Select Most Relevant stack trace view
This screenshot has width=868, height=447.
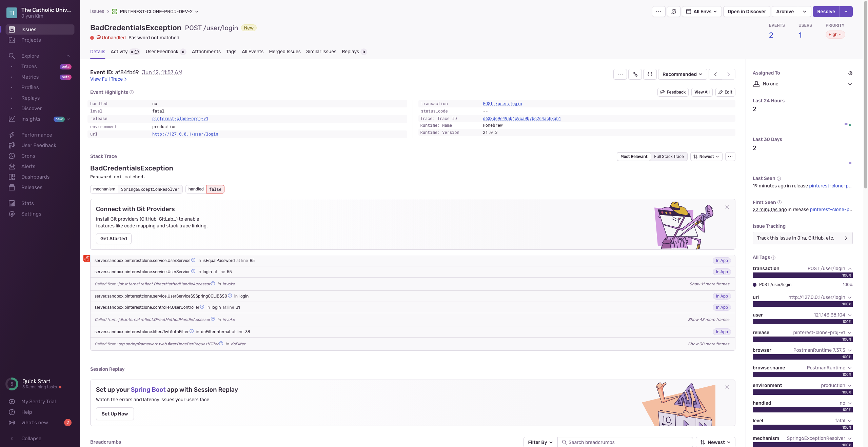click(633, 157)
